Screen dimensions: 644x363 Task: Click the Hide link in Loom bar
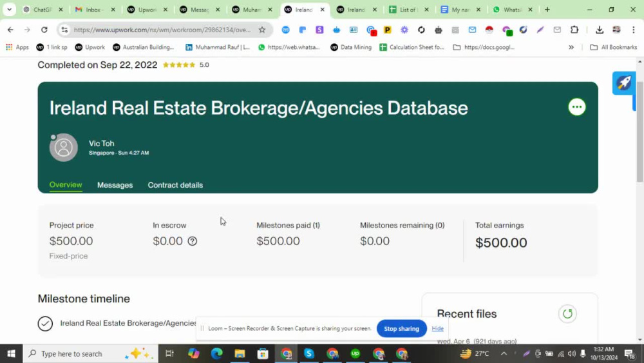point(437,328)
